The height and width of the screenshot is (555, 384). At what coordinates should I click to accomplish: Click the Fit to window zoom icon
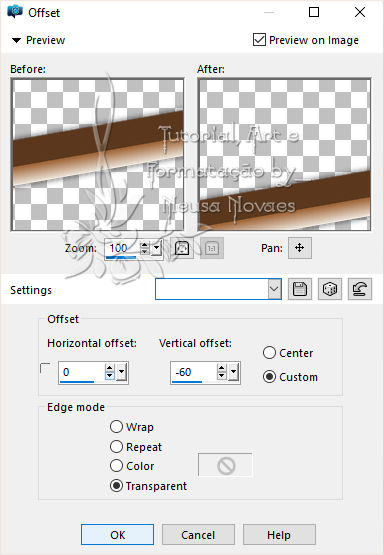(182, 248)
